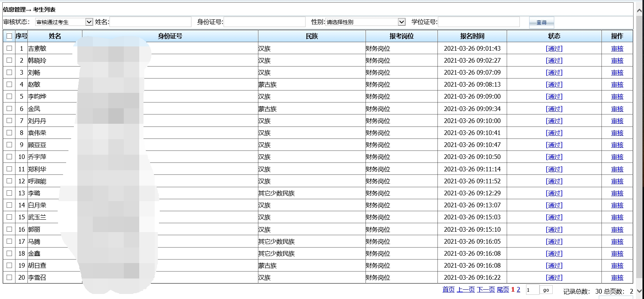Click the page number input box
644x299 pixels.
tap(532, 290)
